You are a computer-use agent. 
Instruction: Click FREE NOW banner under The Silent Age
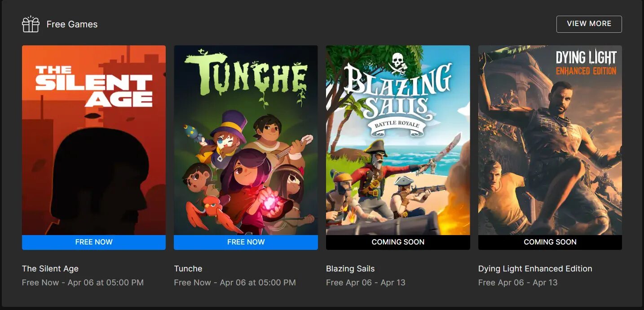click(x=94, y=242)
